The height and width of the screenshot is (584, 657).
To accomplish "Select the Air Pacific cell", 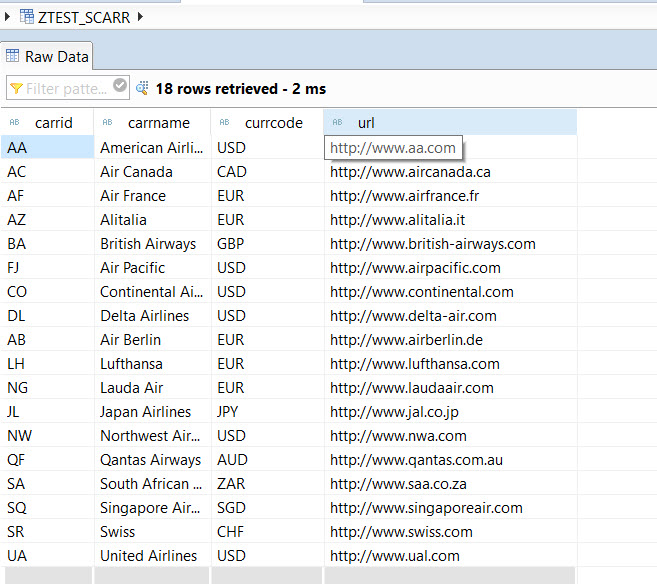I will [153, 268].
